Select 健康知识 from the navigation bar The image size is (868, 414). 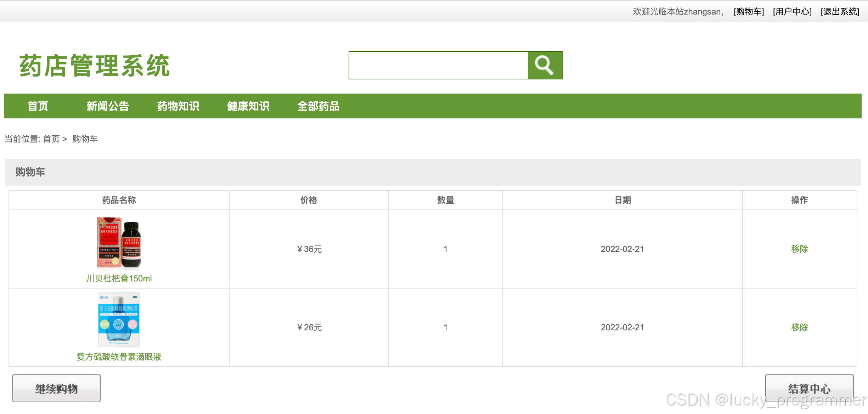248,106
